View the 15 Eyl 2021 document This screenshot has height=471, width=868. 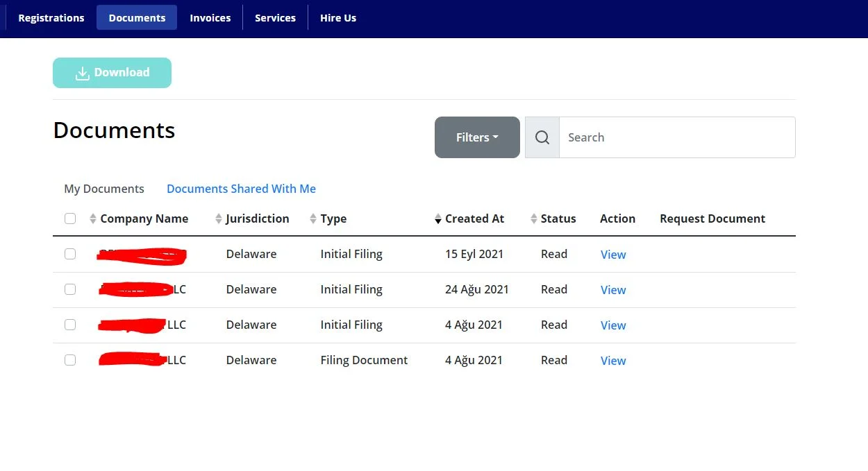click(613, 255)
